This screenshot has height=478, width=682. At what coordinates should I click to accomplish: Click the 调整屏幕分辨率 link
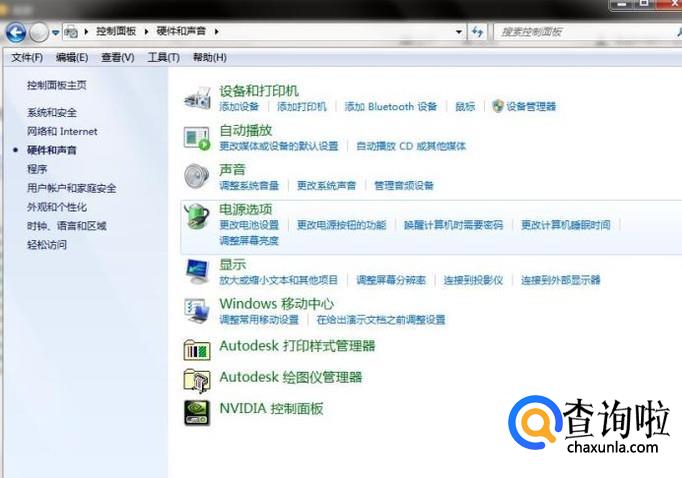pos(391,280)
